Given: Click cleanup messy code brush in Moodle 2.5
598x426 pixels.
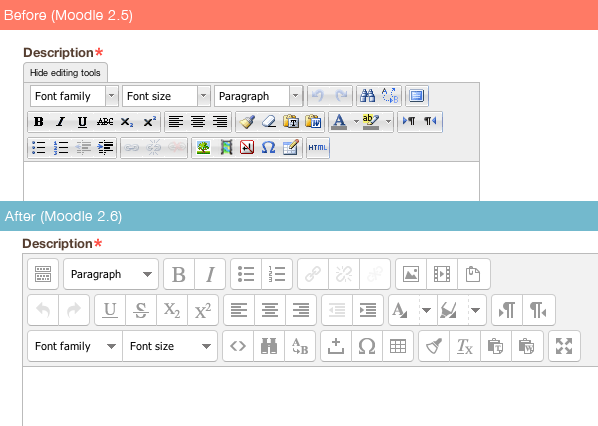Looking at the screenshot, I should pos(247,122).
